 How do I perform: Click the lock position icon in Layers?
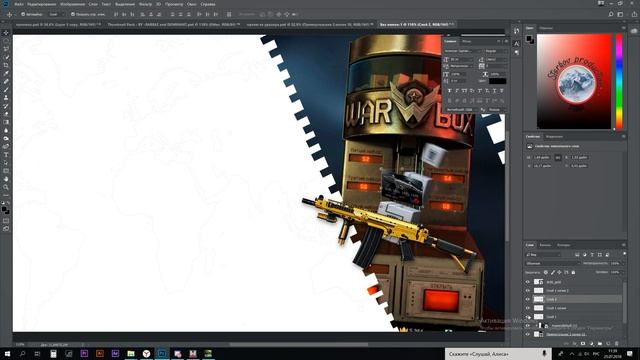pyautogui.click(x=560, y=272)
